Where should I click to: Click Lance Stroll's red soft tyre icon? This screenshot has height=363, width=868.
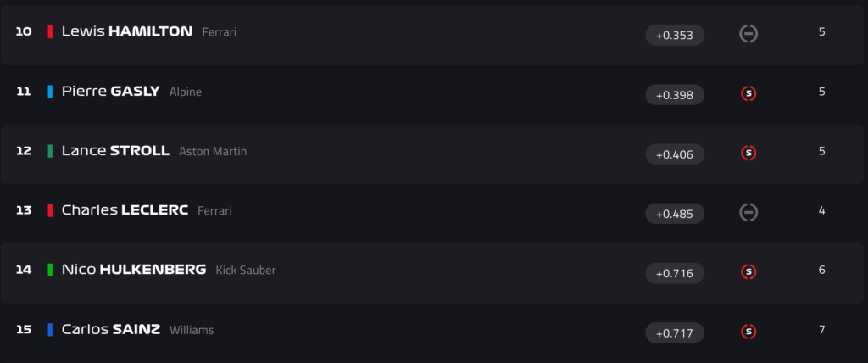[748, 153]
